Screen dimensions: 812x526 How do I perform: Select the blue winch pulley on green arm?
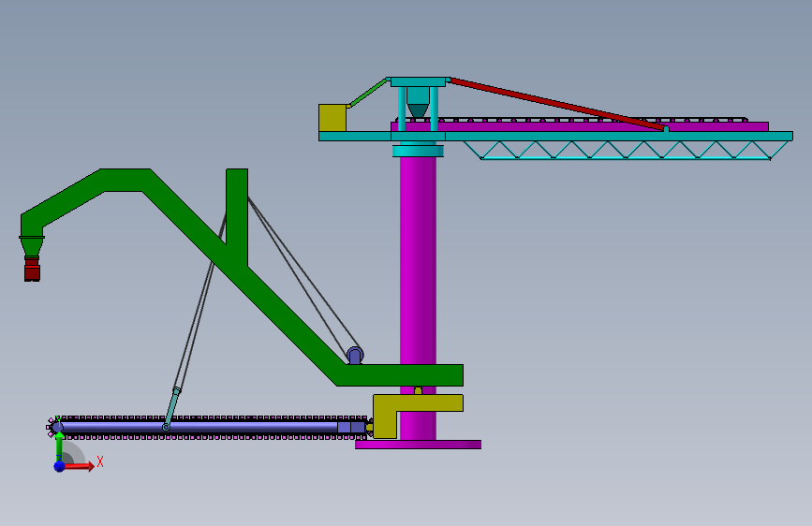[x=355, y=355]
